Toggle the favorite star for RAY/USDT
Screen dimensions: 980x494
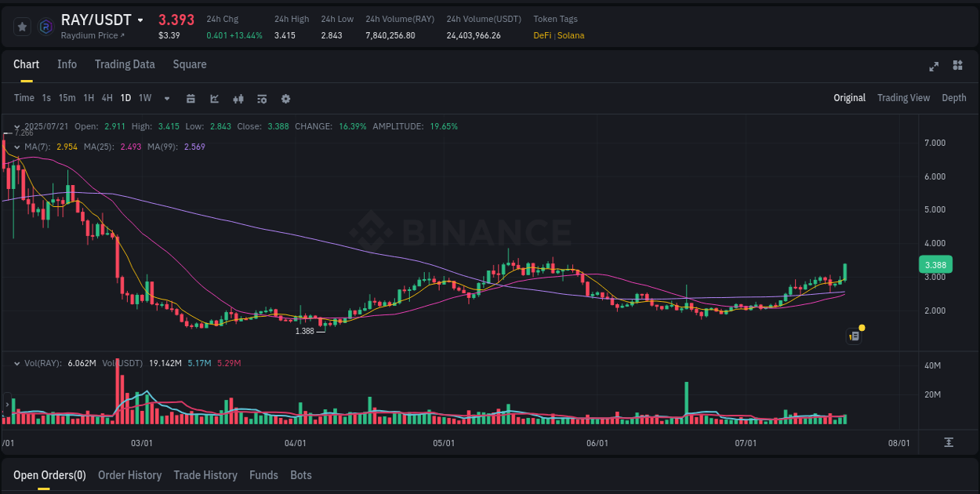tap(22, 26)
